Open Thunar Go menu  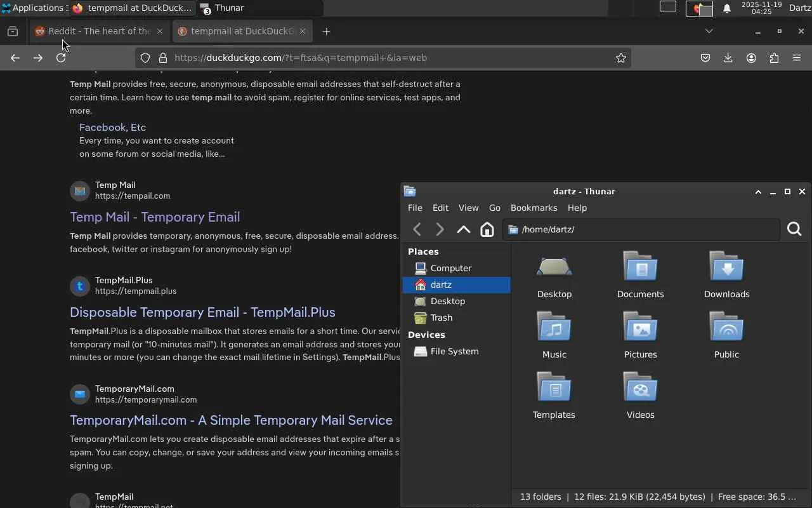495,208
